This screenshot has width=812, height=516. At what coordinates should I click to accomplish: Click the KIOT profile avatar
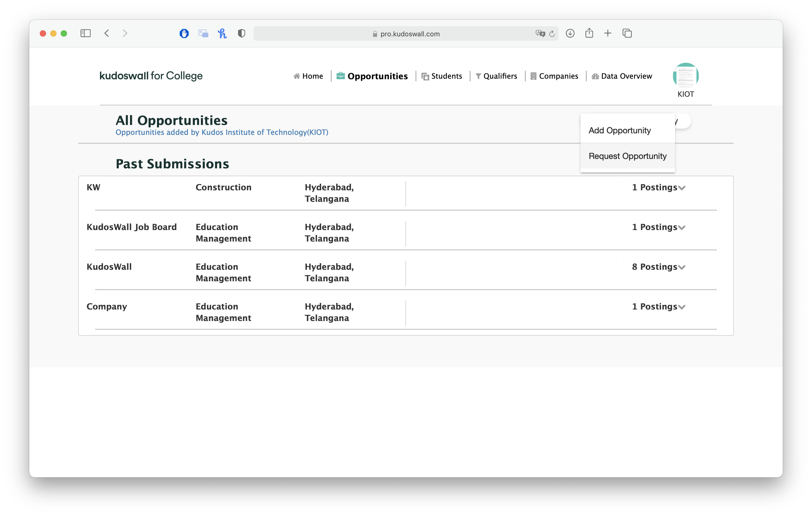tap(686, 76)
